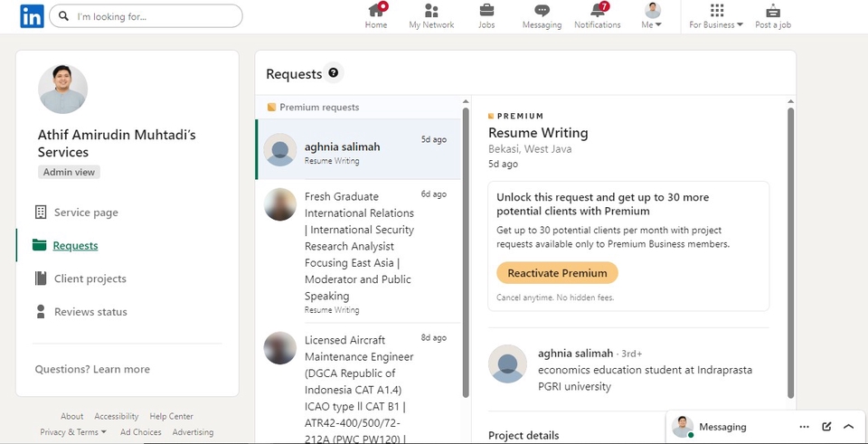The image size is (868, 444).
Task: Click aghnia salimah avatar in details pane
Action: (x=507, y=364)
